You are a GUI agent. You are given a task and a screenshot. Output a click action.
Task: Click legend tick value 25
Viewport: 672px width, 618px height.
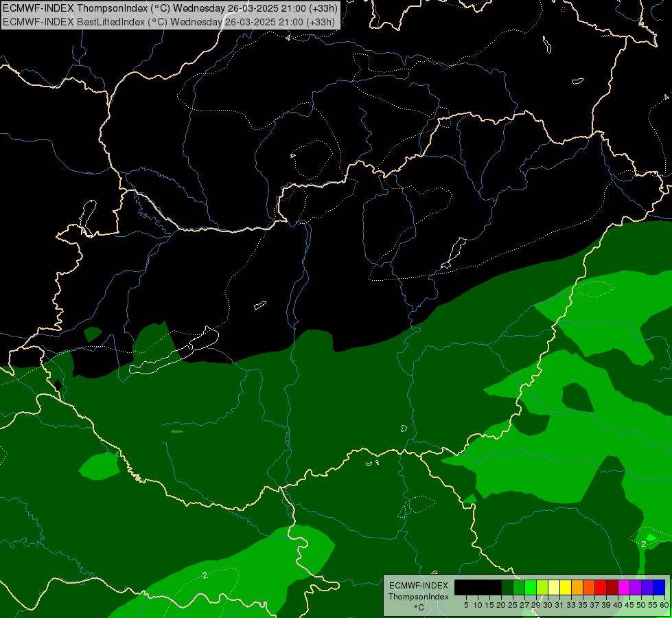[513, 605]
